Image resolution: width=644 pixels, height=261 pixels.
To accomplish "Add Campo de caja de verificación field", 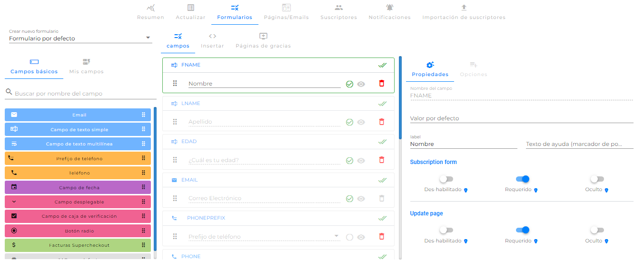I will pyautogui.click(x=78, y=216).
